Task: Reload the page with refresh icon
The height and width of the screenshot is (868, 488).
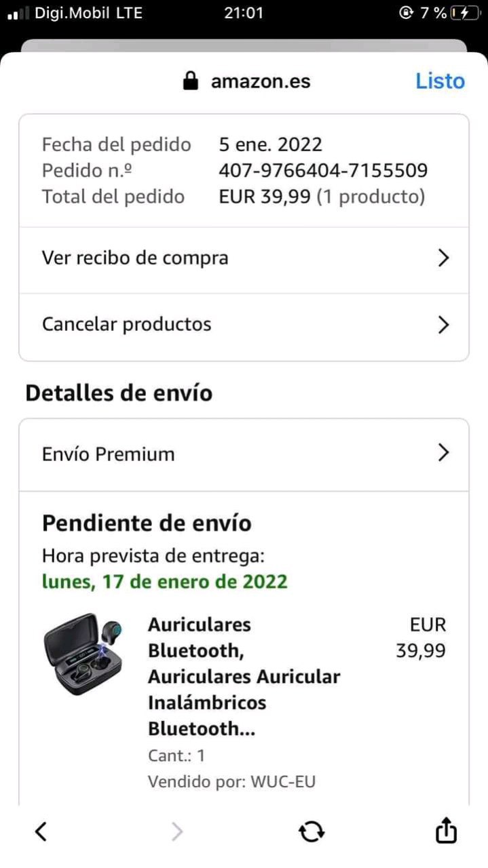Action: click(312, 831)
